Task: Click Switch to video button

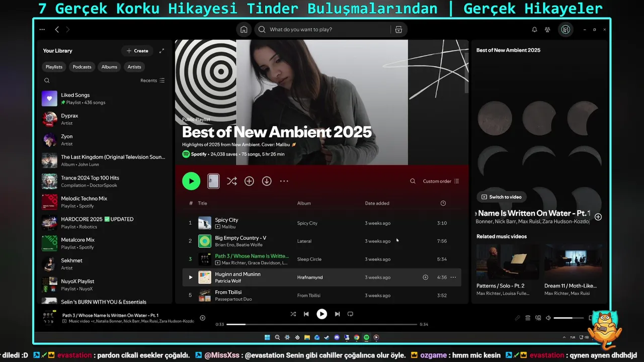Action: 502,197
